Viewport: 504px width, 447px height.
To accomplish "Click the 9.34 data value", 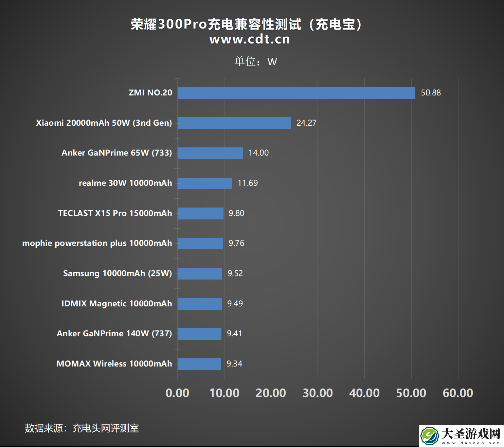I will [x=235, y=364].
